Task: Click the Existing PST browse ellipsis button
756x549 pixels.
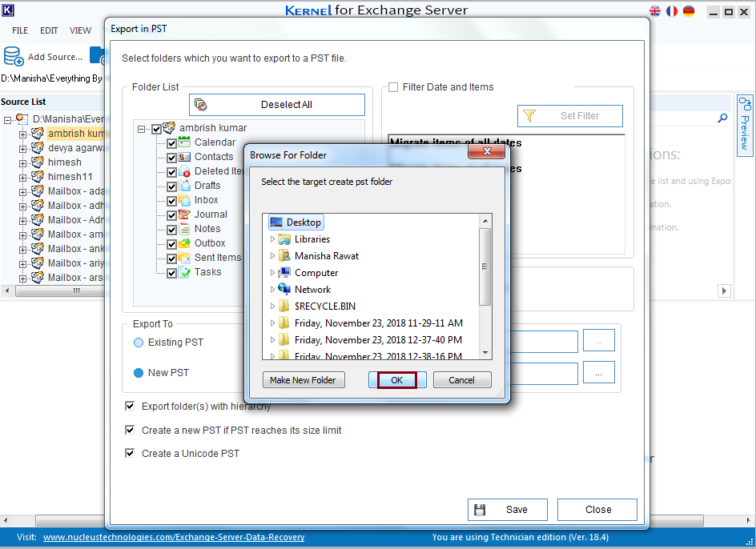Action: (598, 340)
